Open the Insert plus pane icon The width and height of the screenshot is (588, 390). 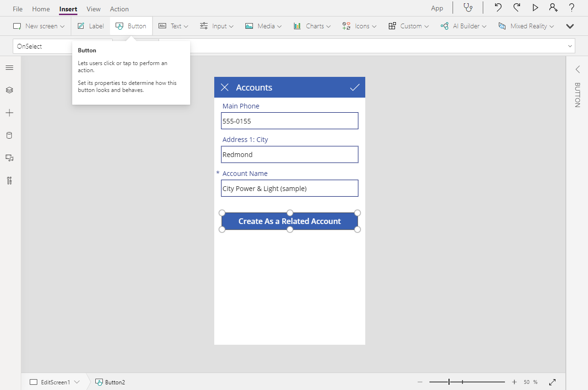click(9, 113)
